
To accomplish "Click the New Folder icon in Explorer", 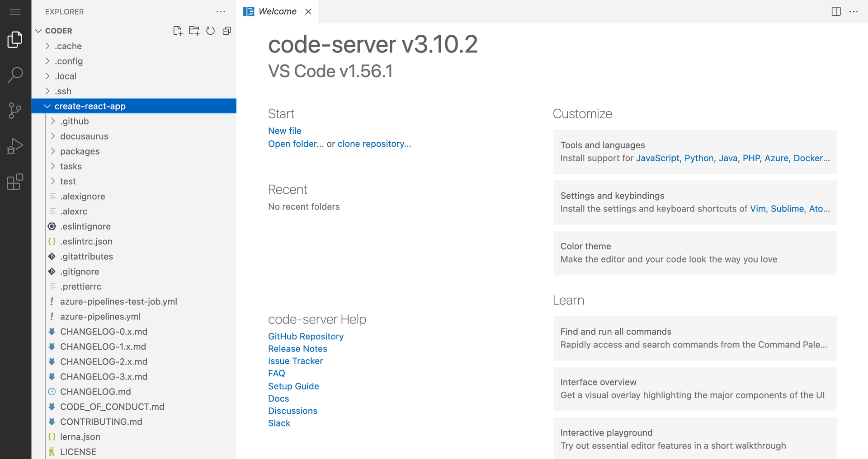I will [194, 31].
